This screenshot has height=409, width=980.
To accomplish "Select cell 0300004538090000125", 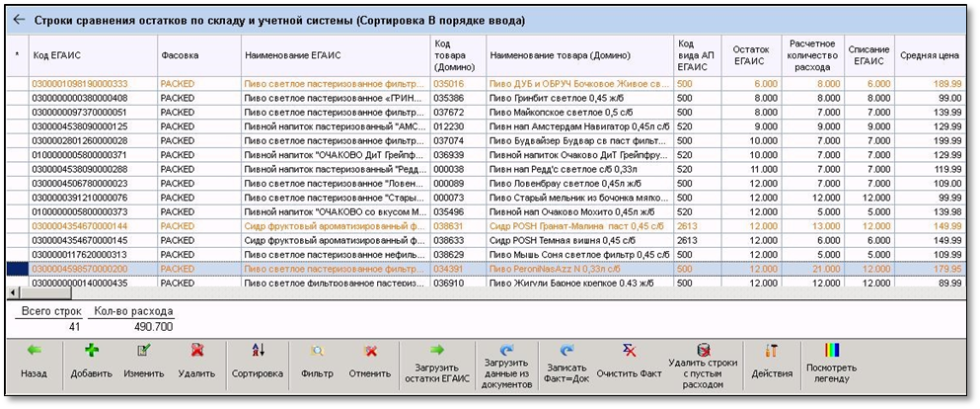I will coord(93,126).
